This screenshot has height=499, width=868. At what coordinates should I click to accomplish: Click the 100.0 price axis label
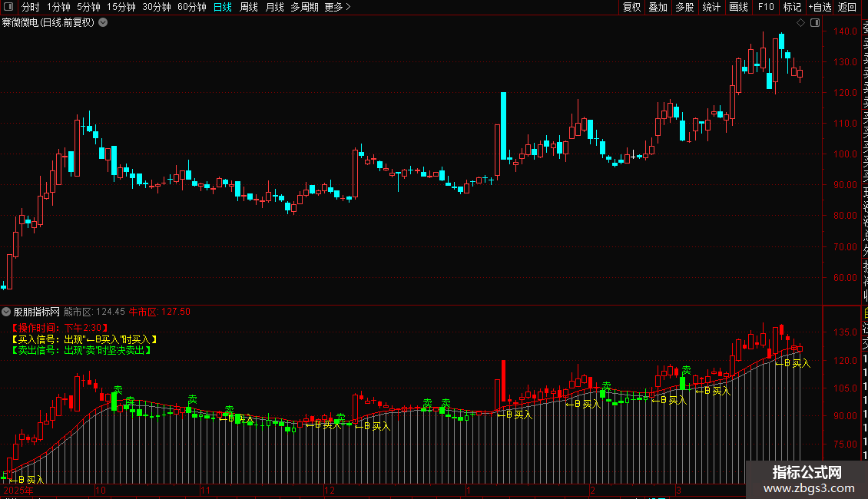tap(845, 154)
